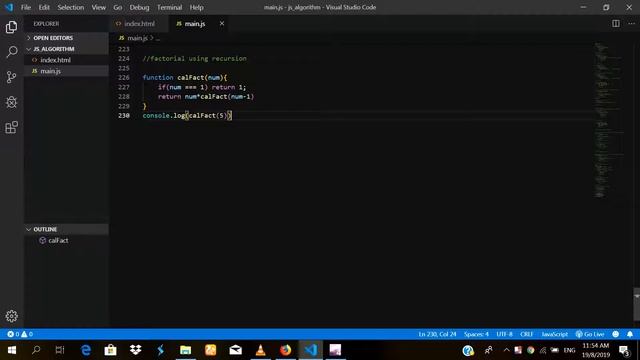Open the action center notification icon
The image size is (640, 360).
pyautogui.click(x=624, y=350)
